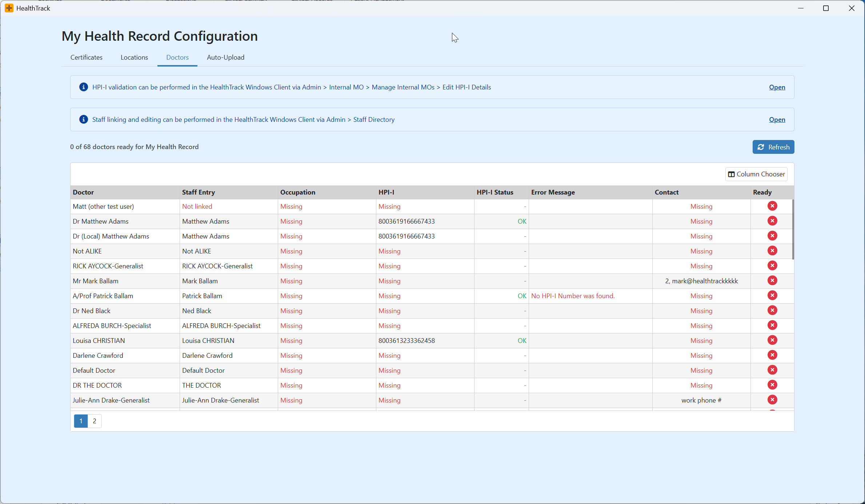Click the table vertical scrollbar thumb

(x=793, y=229)
